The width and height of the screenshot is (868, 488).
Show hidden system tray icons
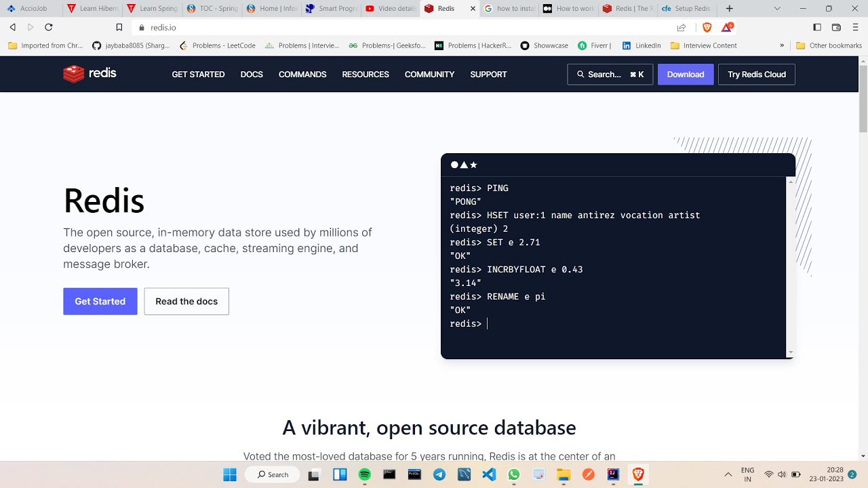728,474
